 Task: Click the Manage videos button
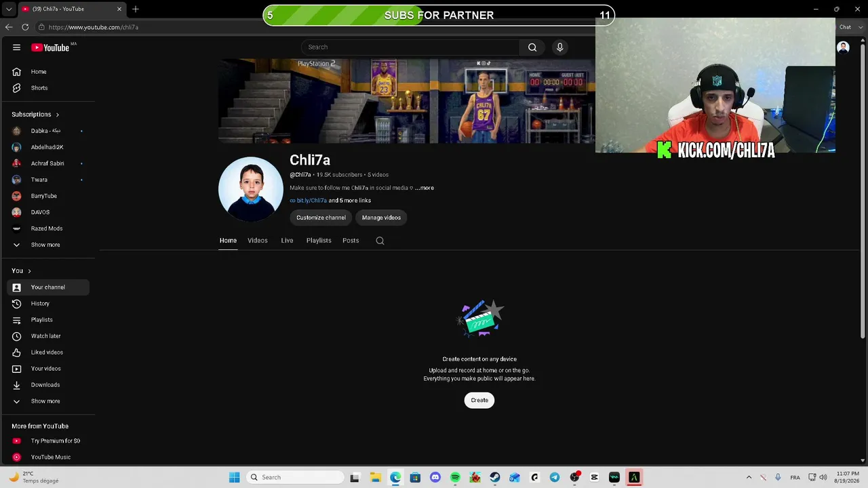coord(381,218)
